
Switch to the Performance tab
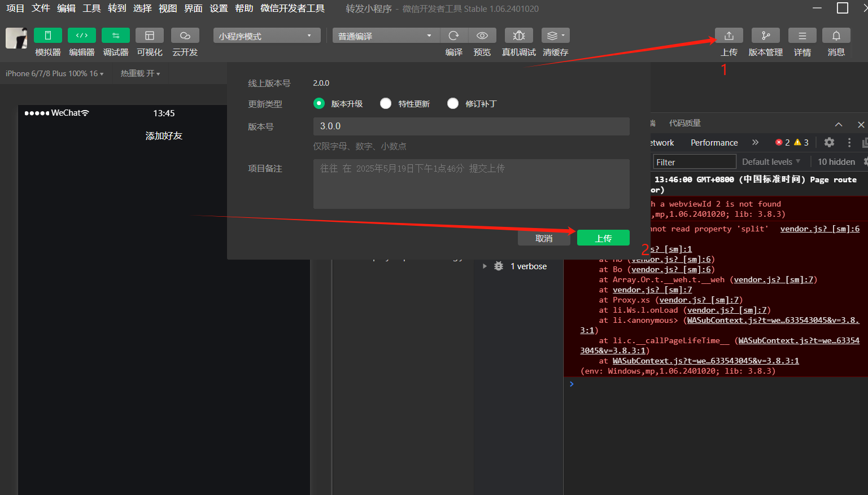click(x=714, y=143)
